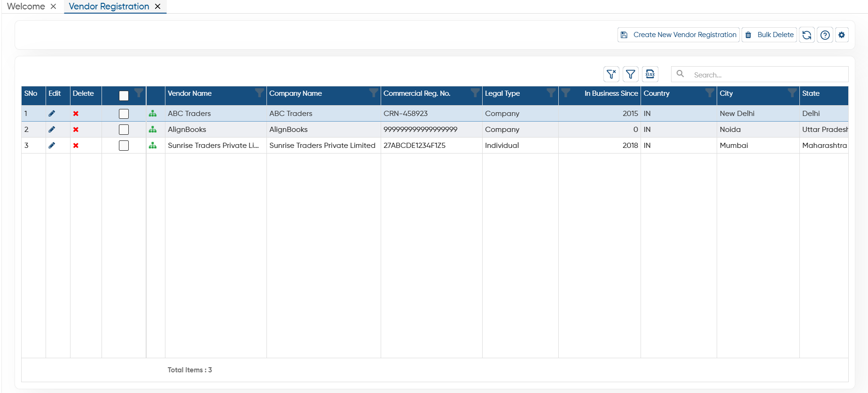Image resolution: width=868 pixels, height=393 pixels.
Task: Clear all filters using funnel-x icon
Action: coord(611,74)
